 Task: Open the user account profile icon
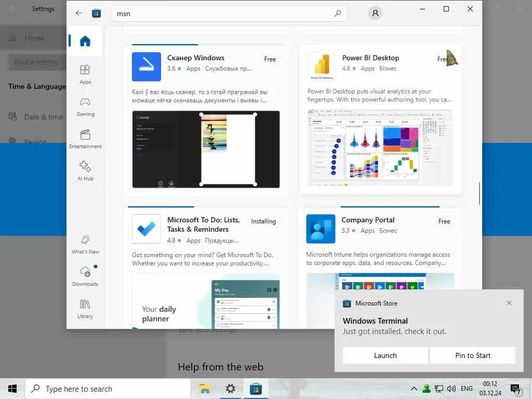pyautogui.click(x=375, y=13)
